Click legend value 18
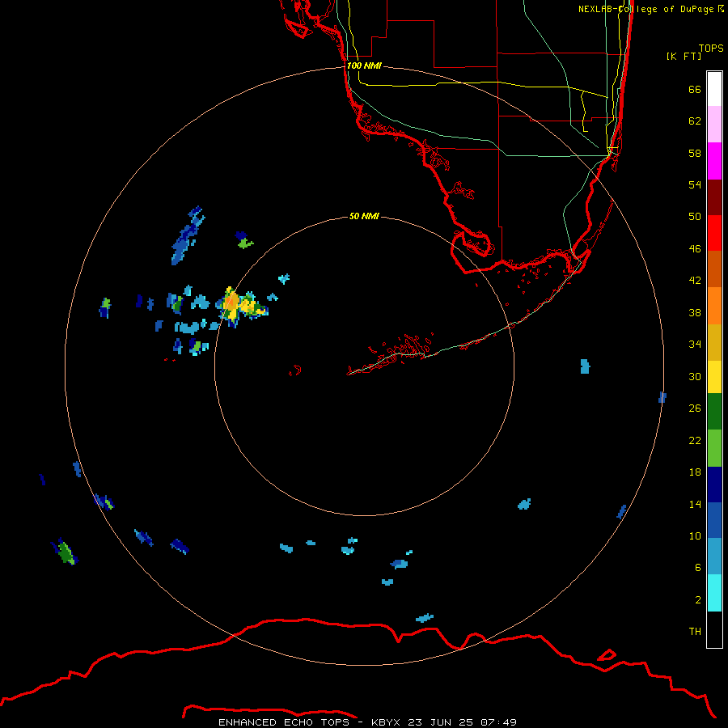728x728 pixels. click(x=695, y=472)
